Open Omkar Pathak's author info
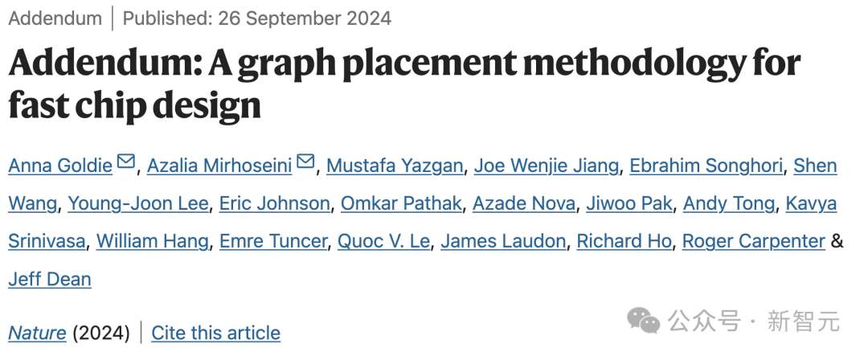This screenshot has width=868, height=356. (401, 203)
